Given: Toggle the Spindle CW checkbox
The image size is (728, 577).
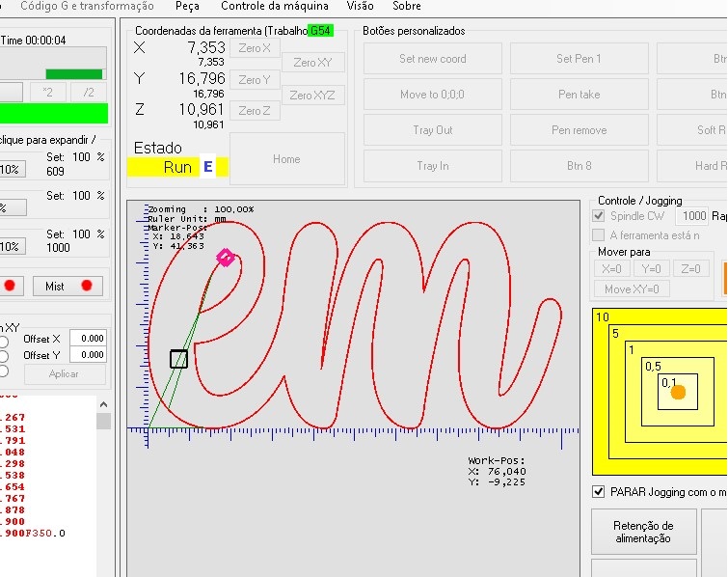Looking at the screenshot, I should point(599,216).
